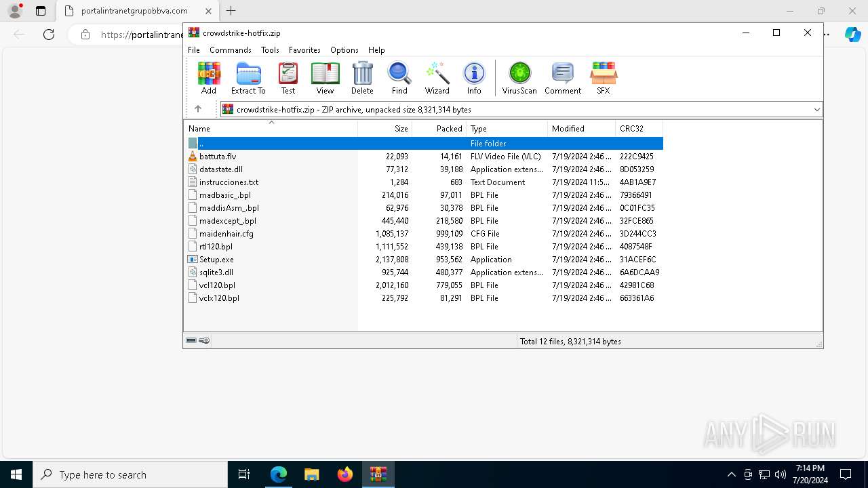Sort by the Size column header
868x488 pixels.
pos(385,129)
